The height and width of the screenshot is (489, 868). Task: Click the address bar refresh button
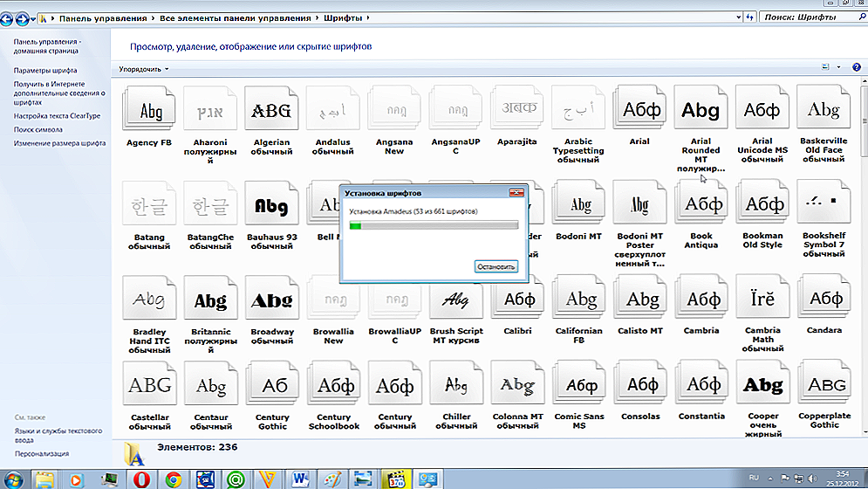pyautogui.click(x=749, y=17)
